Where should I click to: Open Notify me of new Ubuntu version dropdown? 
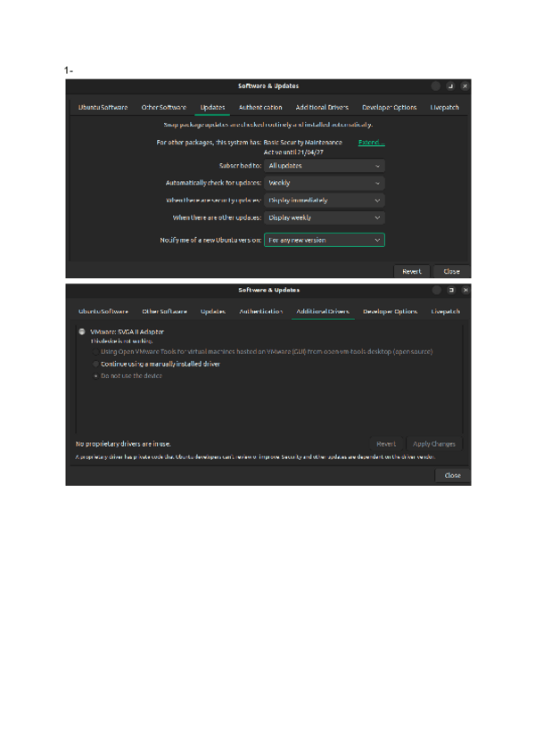(x=325, y=240)
